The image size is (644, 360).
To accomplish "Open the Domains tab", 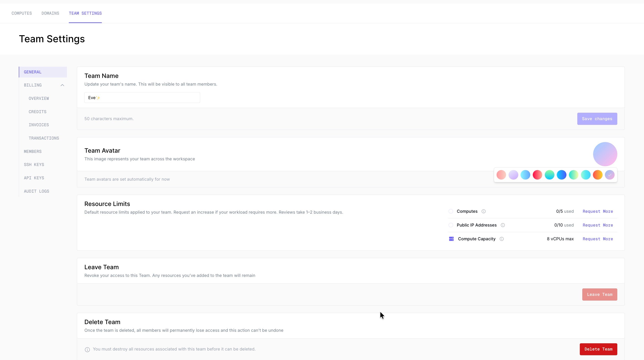I will 50,13.
